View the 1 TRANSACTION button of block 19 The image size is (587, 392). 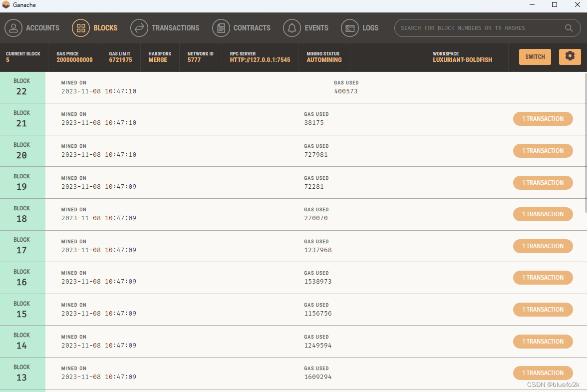click(543, 183)
